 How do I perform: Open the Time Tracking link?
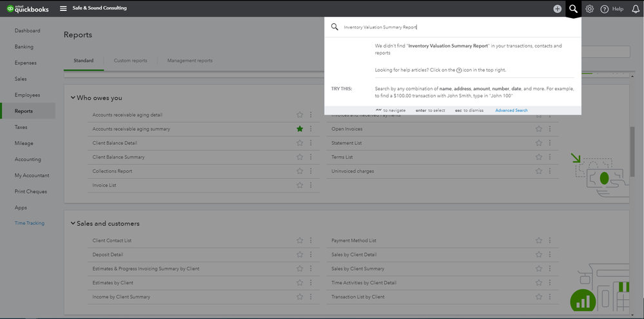30,223
